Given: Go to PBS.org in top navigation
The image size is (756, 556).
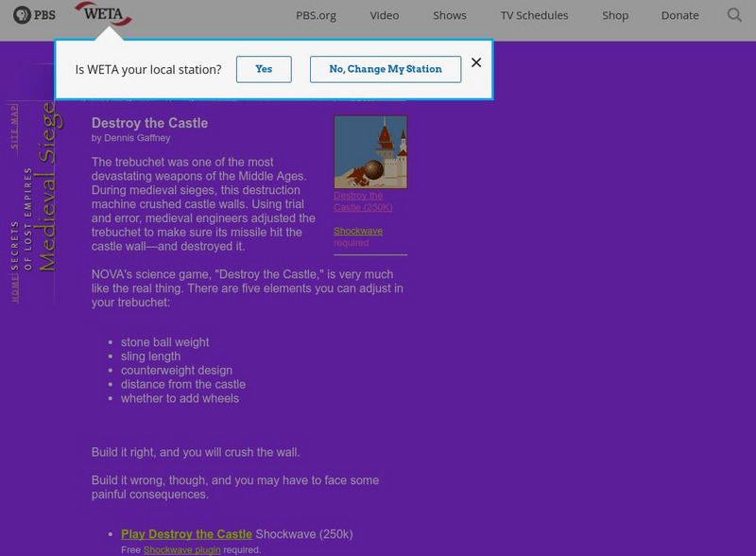Looking at the screenshot, I should pyautogui.click(x=316, y=15).
